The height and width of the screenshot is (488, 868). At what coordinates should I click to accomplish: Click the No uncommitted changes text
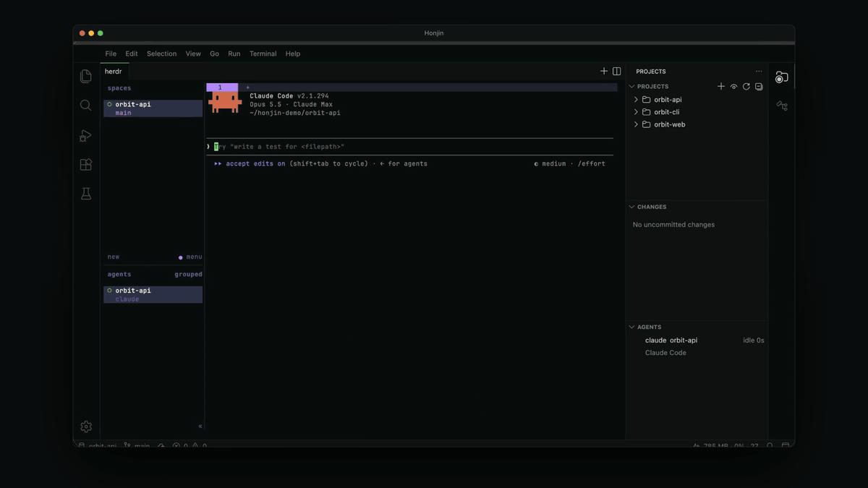point(673,225)
